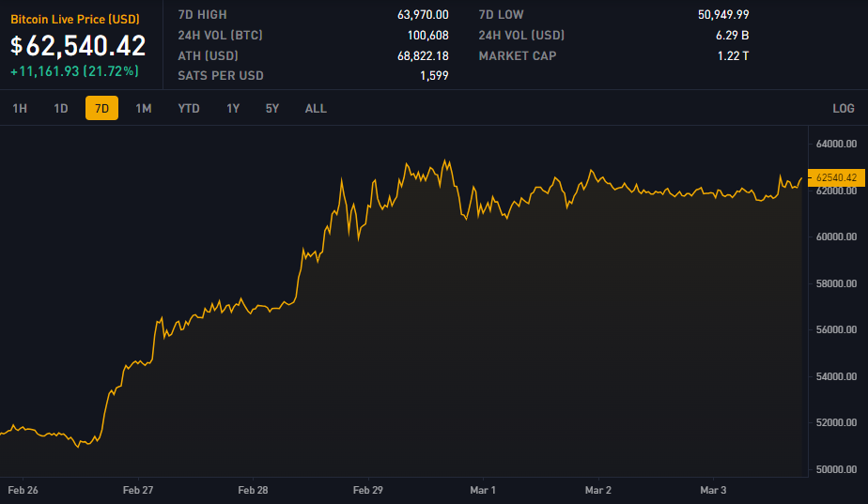Click the Feb 26 date axis label
Viewport: 868px width, 504px height.
(x=23, y=490)
